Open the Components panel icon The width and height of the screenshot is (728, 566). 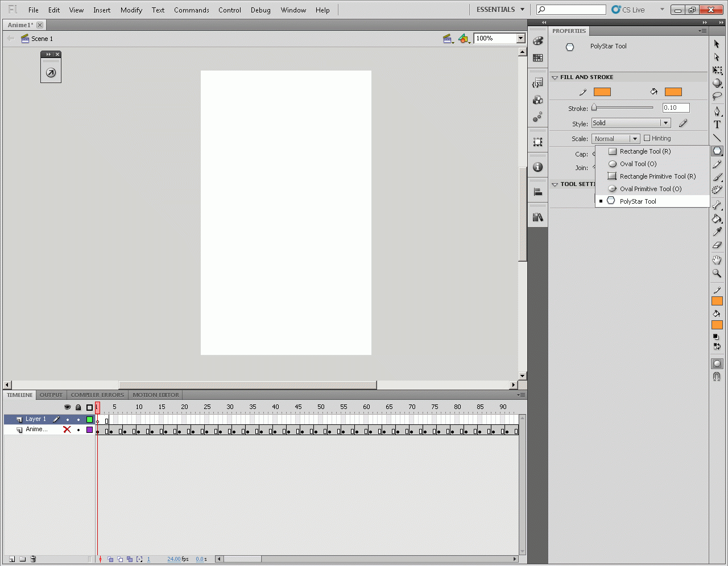pyautogui.click(x=538, y=100)
